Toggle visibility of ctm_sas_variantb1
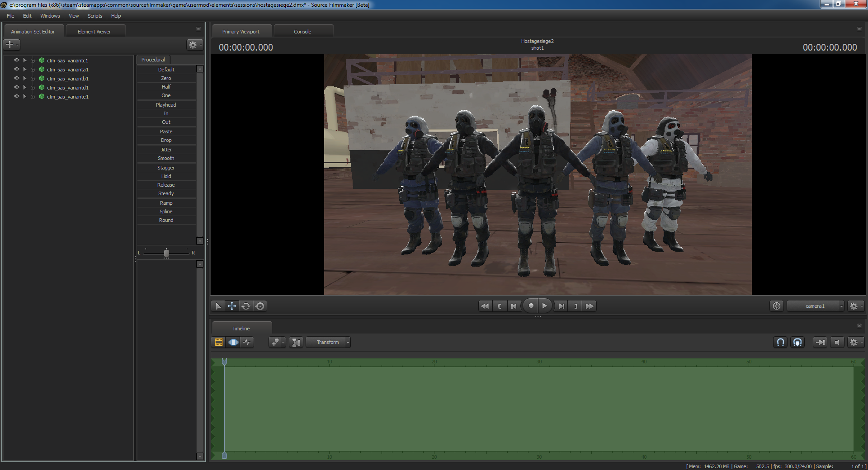 (x=17, y=78)
